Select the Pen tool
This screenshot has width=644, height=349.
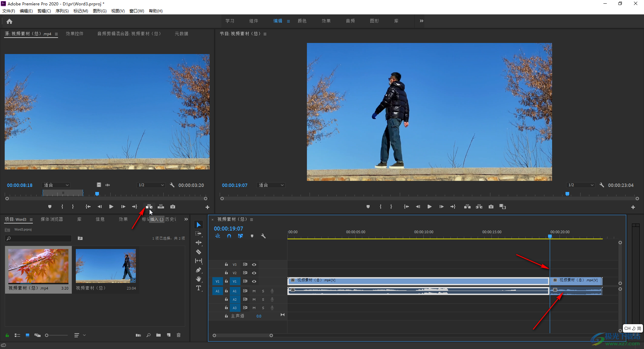pyautogui.click(x=199, y=270)
